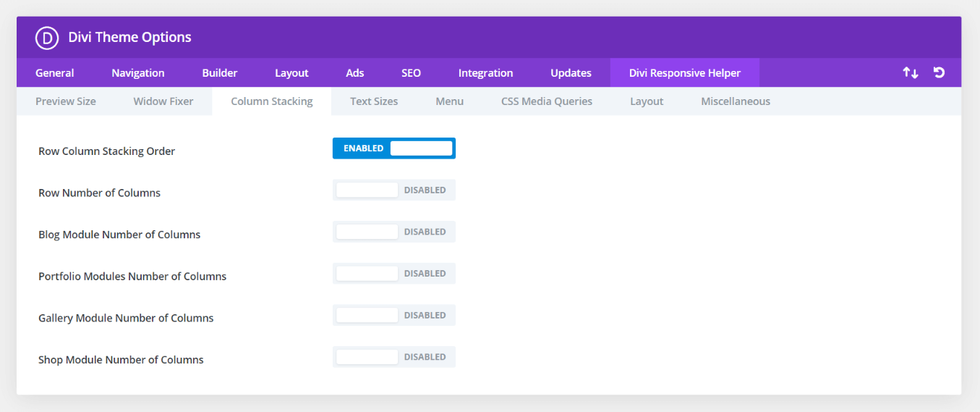The width and height of the screenshot is (980, 412).
Task: Open the main Layout tab
Action: click(x=291, y=72)
